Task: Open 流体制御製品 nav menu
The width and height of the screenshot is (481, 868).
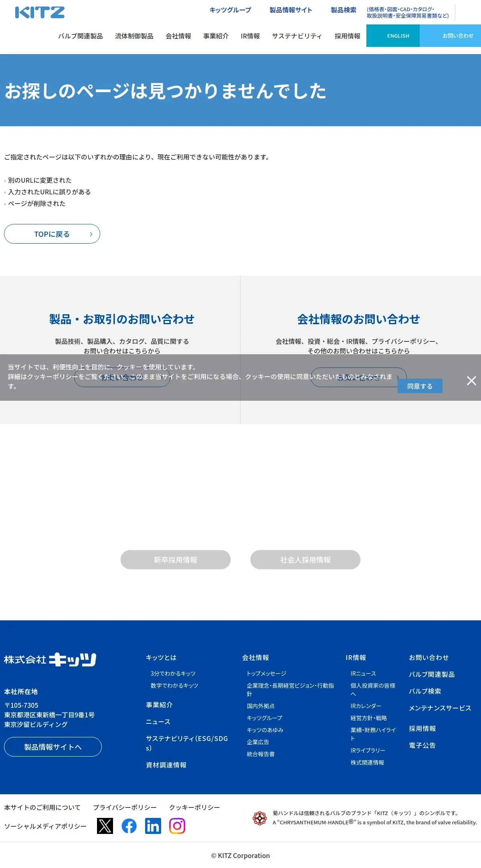Action: (134, 36)
